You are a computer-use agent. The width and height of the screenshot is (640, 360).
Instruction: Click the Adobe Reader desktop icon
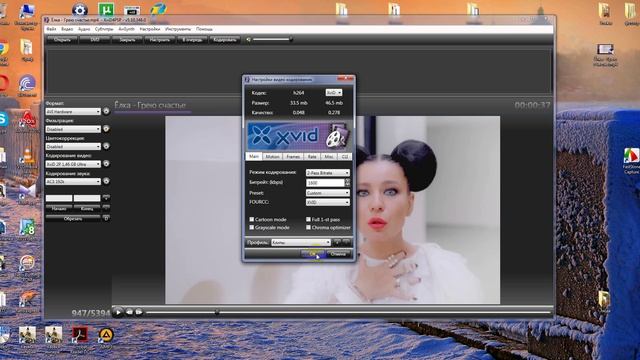80,335
